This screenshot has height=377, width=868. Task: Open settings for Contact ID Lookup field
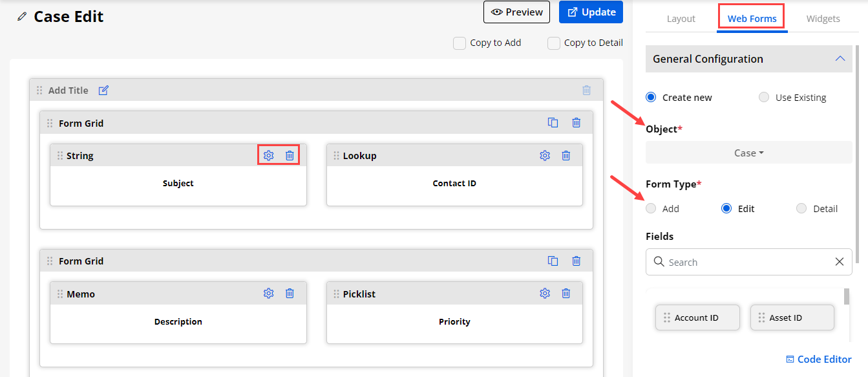(545, 155)
